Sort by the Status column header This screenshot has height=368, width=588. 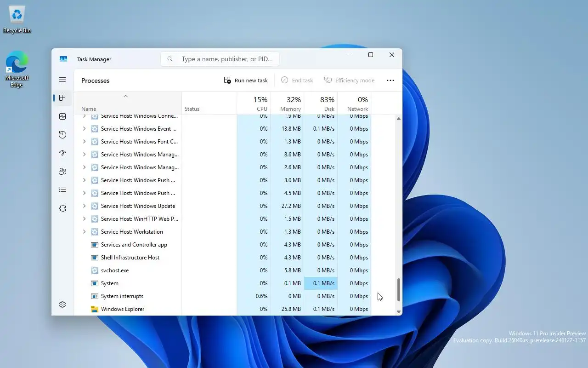coord(209,103)
